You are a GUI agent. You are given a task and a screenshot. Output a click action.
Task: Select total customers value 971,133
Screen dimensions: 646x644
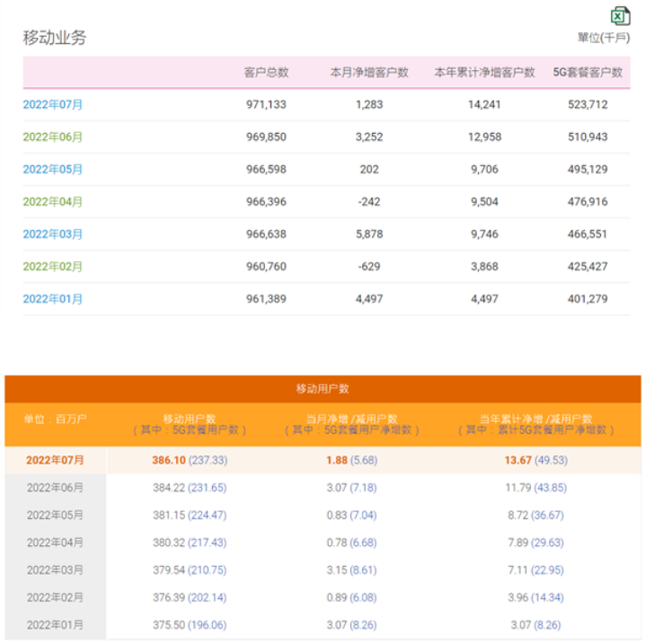266,104
